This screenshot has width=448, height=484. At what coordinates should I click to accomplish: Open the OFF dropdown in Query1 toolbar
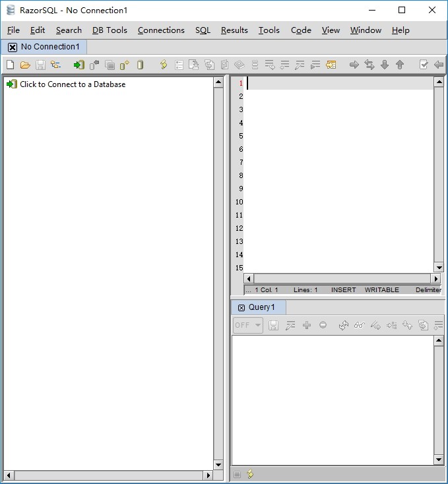[248, 325]
